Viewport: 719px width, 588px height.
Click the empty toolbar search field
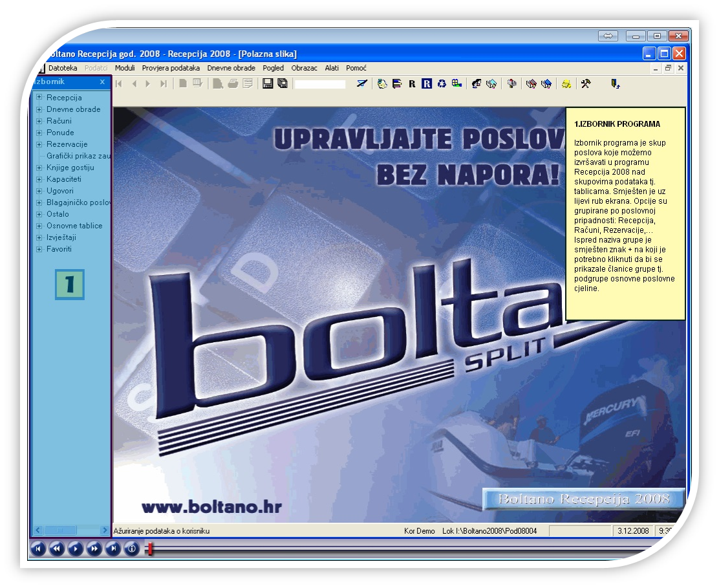coord(320,84)
